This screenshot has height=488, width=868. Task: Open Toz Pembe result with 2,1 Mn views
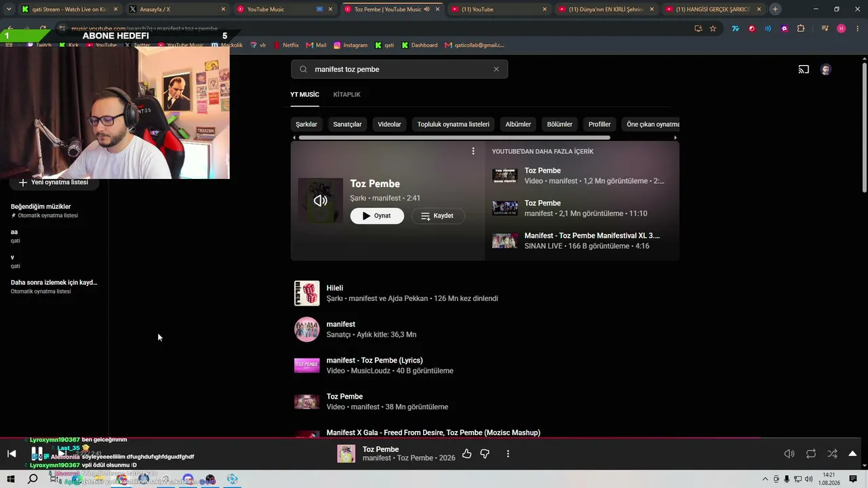(x=582, y=209)
